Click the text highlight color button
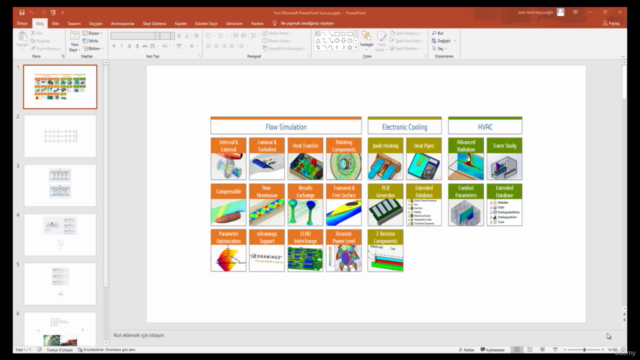 [x=180, y=47]
